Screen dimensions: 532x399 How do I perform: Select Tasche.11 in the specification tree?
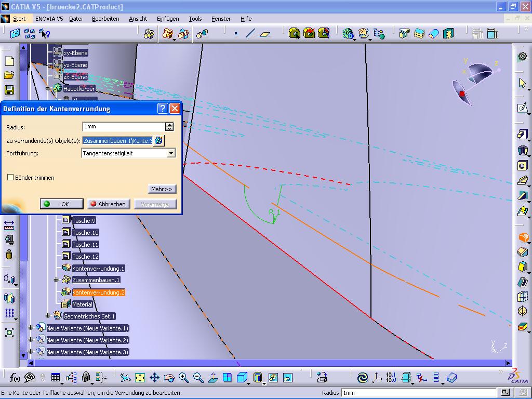tap(85, 244)
